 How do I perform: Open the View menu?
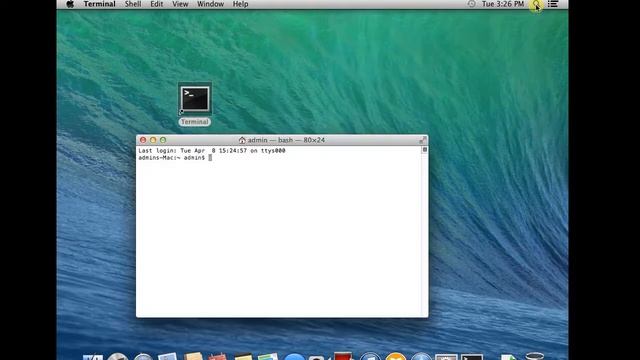click(x=180, y=4)
